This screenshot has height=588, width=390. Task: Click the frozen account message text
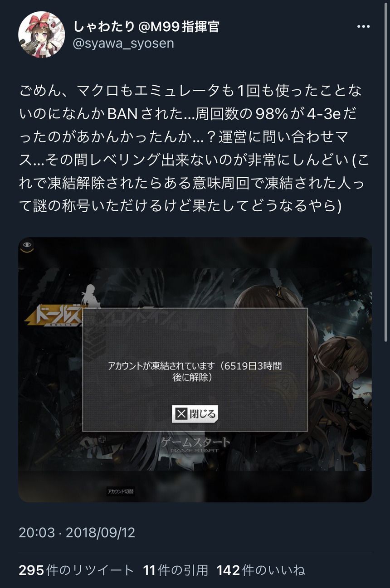[195, 371]
